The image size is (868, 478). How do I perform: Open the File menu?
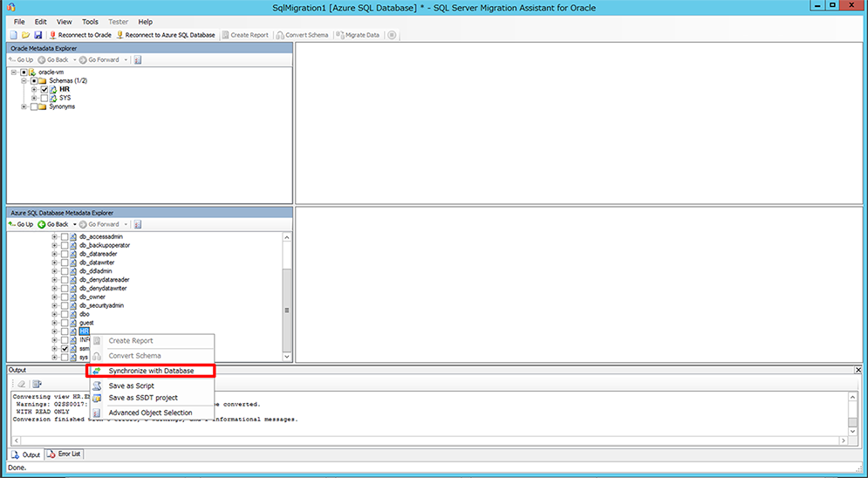pos(19,22)
